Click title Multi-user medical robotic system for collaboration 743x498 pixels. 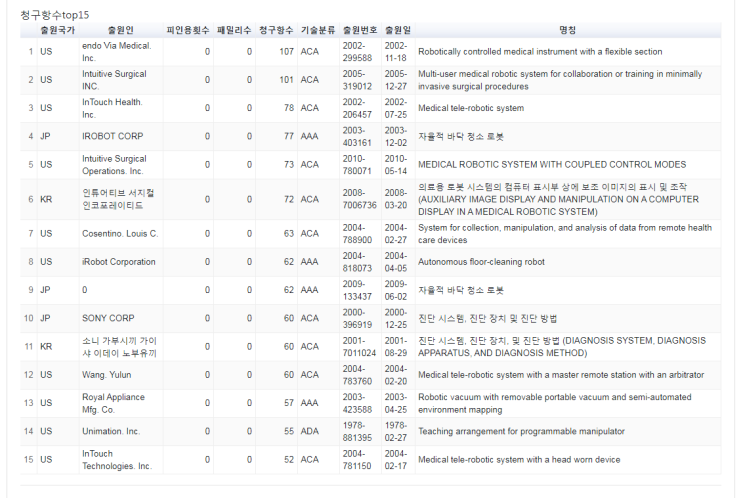tap(560, 80)
